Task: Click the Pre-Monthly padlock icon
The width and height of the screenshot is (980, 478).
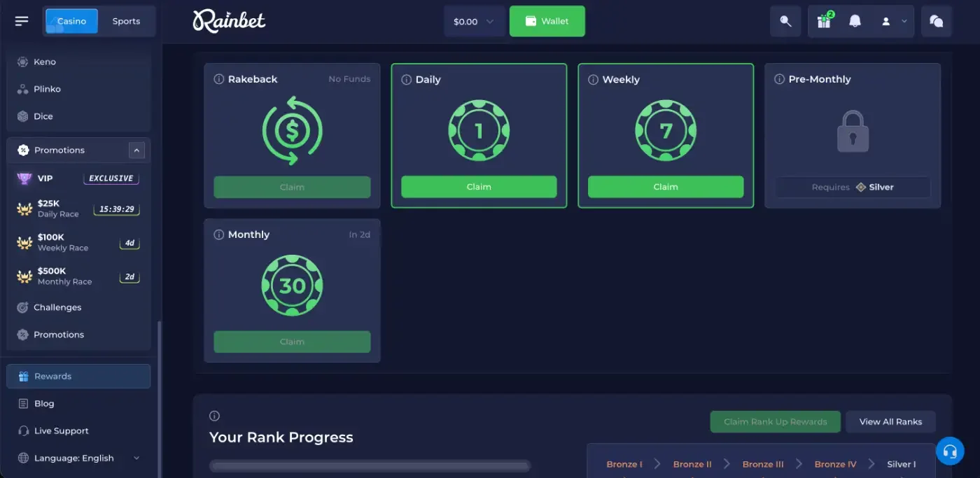Action: point(853,131)
